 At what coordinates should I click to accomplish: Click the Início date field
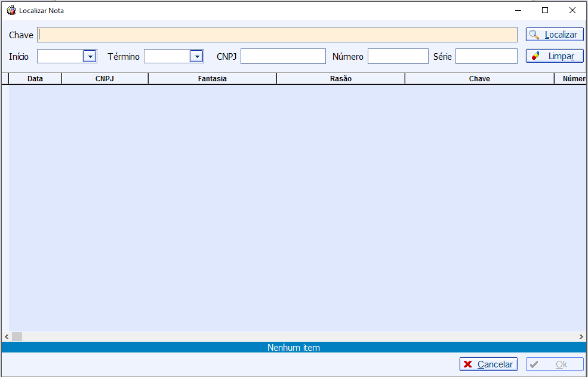60,56
